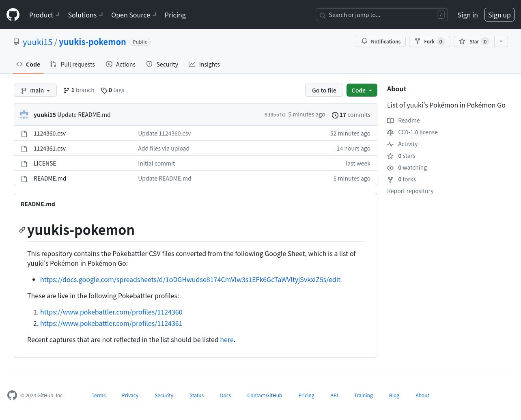
Task: Open README.md in the file list
Action: coord(50,179)
